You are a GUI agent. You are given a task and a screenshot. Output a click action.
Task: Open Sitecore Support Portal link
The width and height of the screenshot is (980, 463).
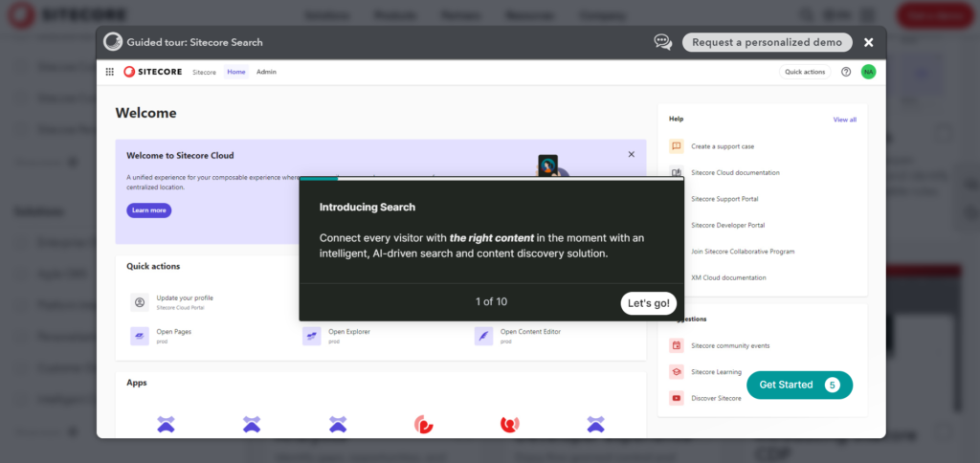(724, 199)
